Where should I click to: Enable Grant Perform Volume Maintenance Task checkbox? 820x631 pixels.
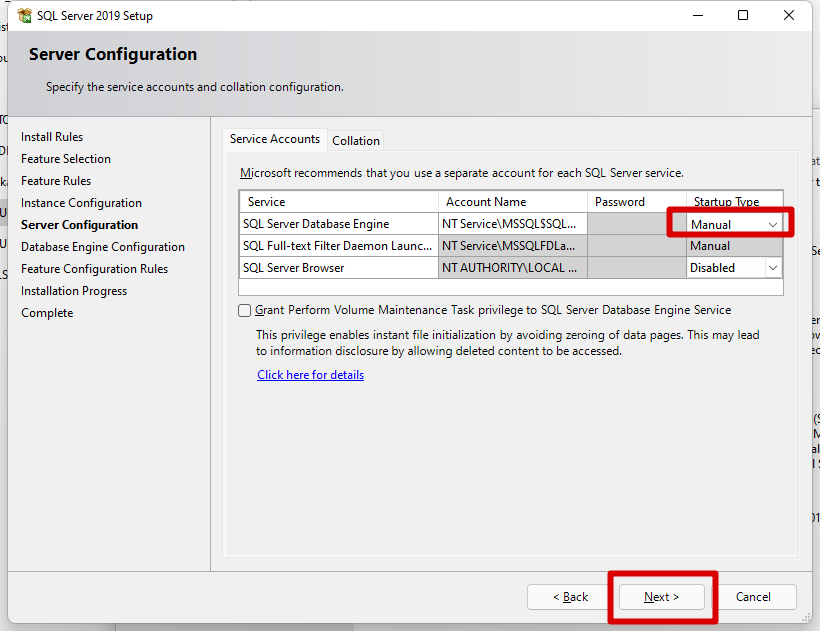[x=244, y=311]
